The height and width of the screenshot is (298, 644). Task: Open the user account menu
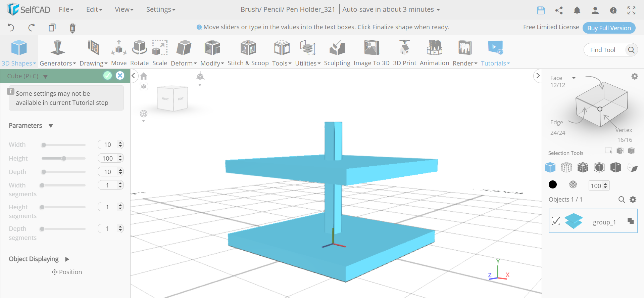(595, 10)
